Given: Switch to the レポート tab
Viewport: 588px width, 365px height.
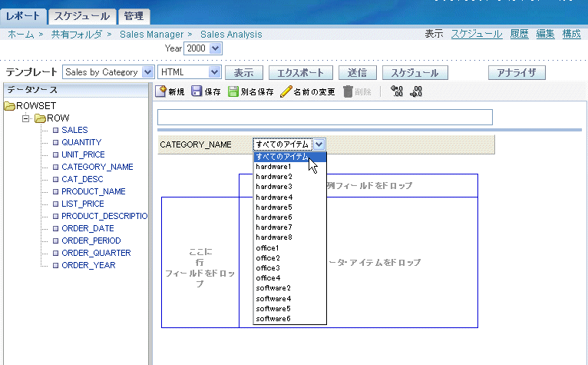Looking at the screenshot, I should (23, 16).
